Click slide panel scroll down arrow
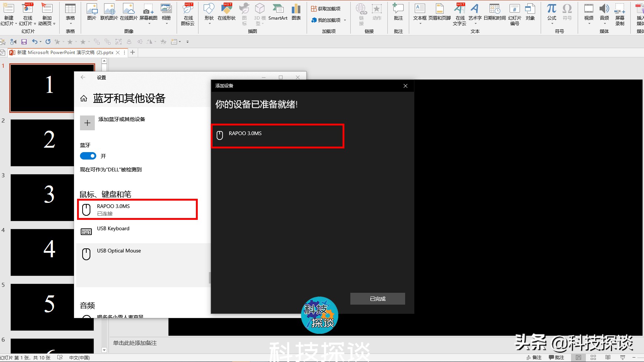Image resolution: width=644 pixels, height=362 pixels. [104, 350]
